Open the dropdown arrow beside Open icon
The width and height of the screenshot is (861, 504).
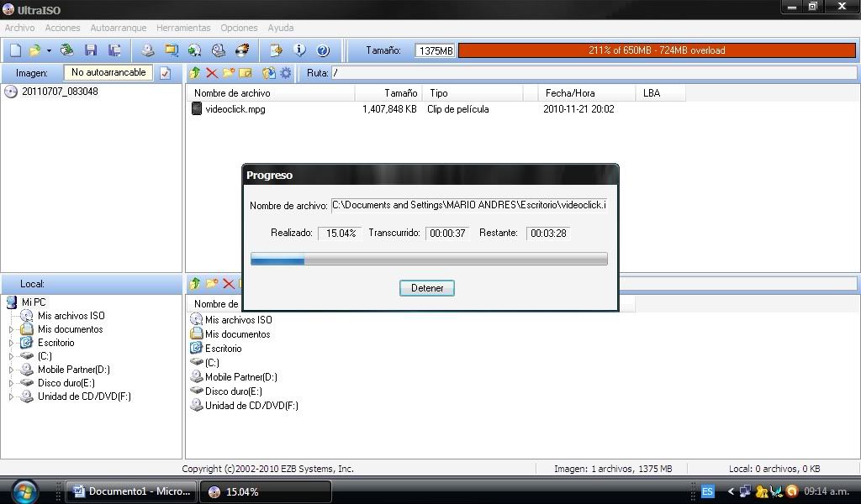tap(49, 51)
